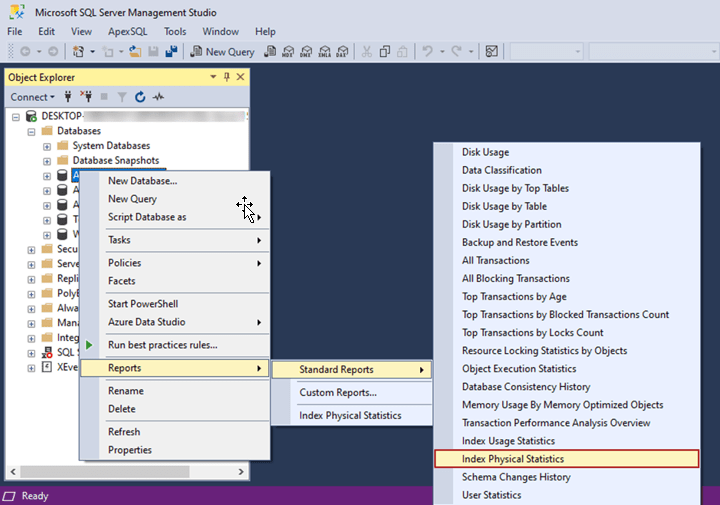Viewport: 720px width, 505px height.
Task: Click the Save All icon
Action: tap(172, 52)
